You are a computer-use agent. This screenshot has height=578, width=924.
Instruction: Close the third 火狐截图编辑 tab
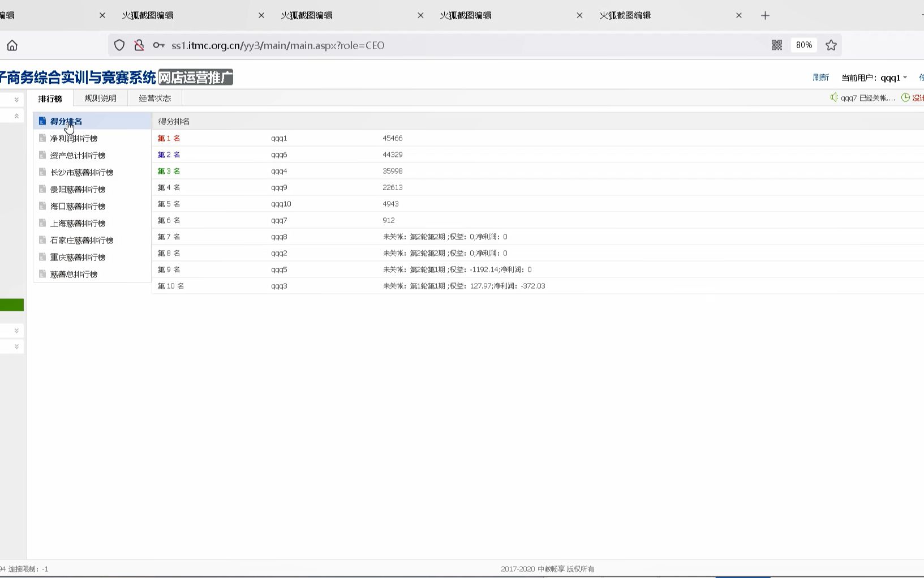coord(420,15)
